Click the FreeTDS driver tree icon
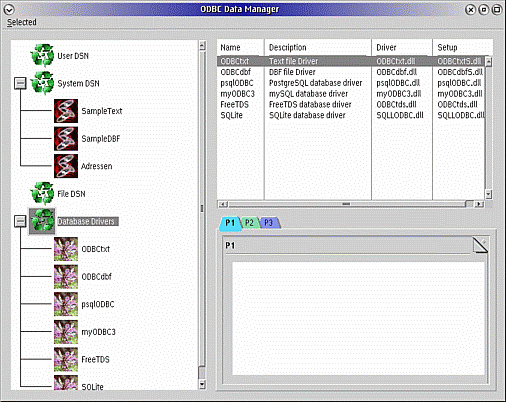The height and width of the screenshot is (402, 506). point(66,359)
